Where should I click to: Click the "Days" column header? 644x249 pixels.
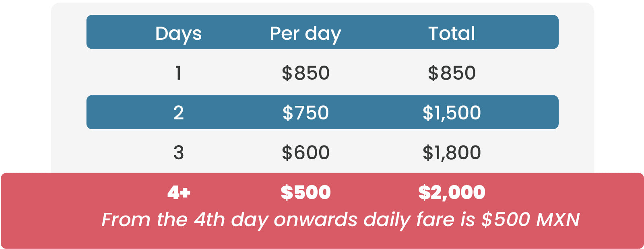pyautogui.click(x=178, y=33)
